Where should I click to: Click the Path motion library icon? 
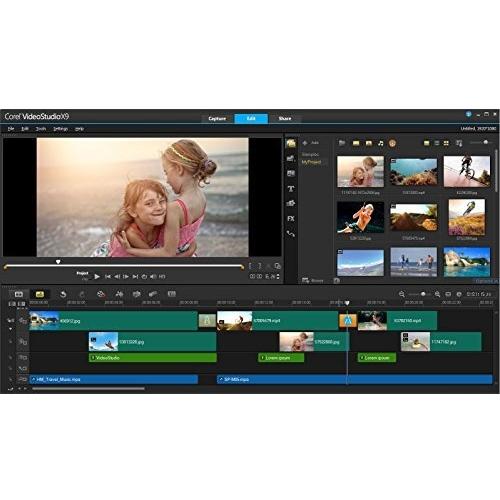[x=291, y=234]
